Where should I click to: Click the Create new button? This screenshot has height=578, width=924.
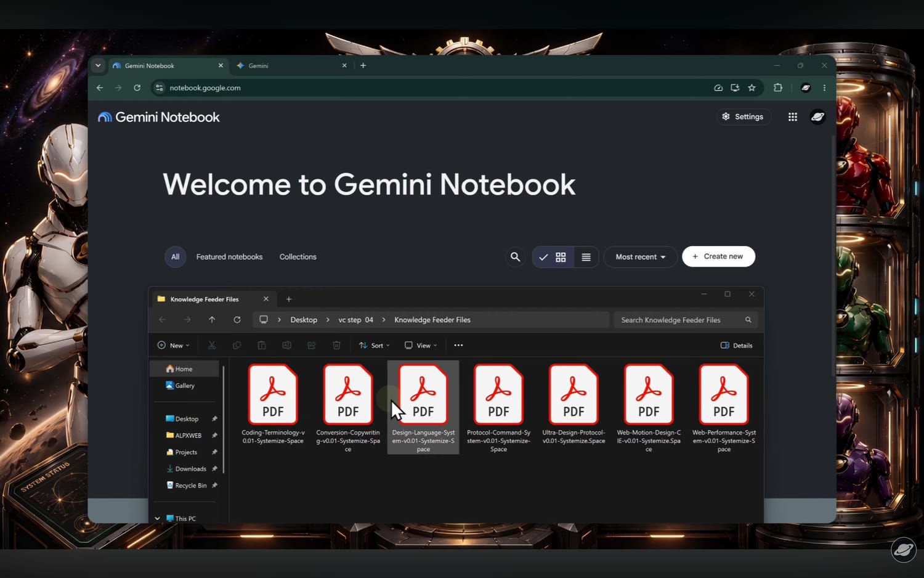click(x=718, y=256)
